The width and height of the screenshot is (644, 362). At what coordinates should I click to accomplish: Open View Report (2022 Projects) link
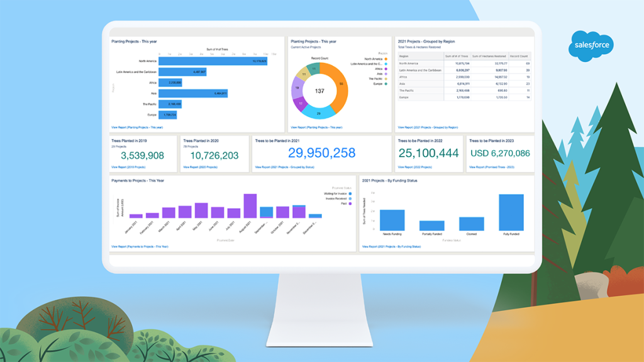tap(415, 167)
